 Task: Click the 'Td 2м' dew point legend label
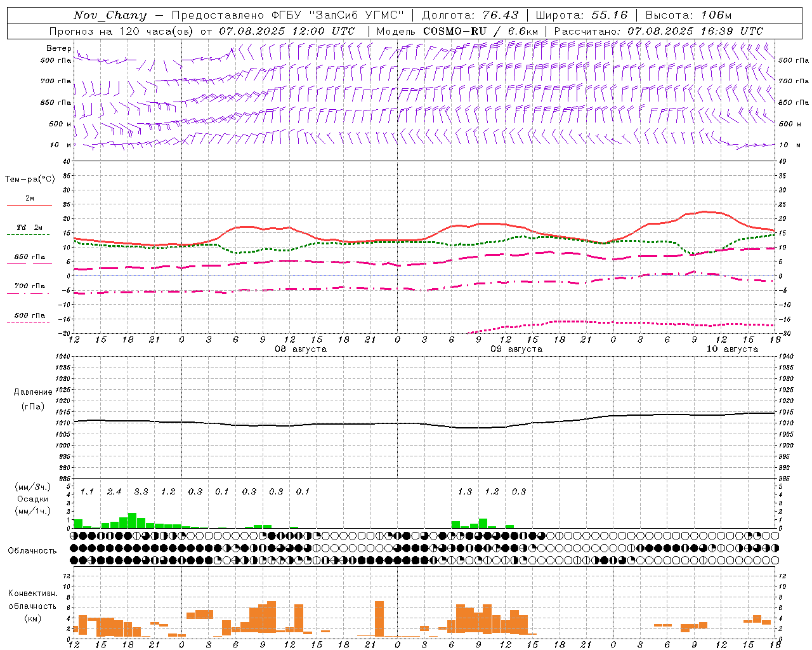[x=30, y=227]
